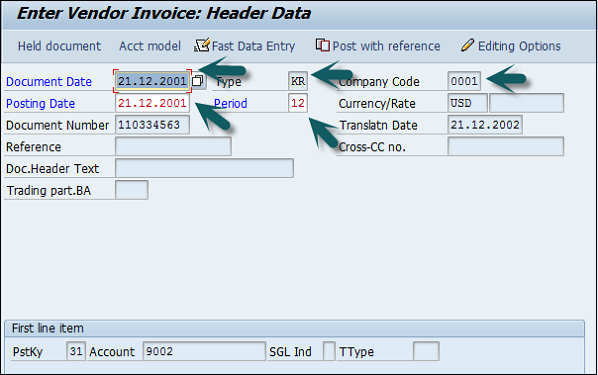Image resolution: width=598 pixels, height=375 pixels.
Task: Click the Post with reference label
Action: coord(386,46)
